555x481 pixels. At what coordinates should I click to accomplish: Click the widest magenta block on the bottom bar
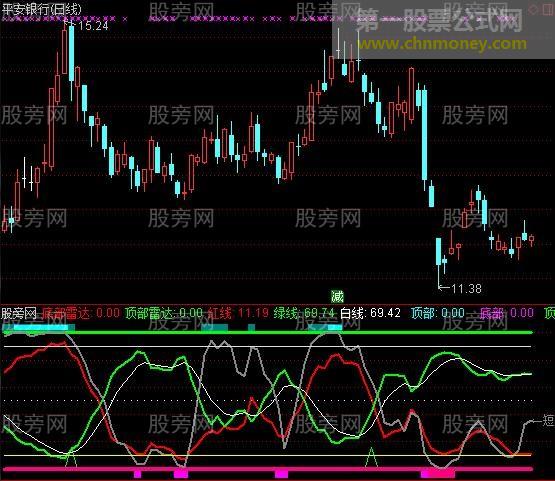tap(438, 474)
